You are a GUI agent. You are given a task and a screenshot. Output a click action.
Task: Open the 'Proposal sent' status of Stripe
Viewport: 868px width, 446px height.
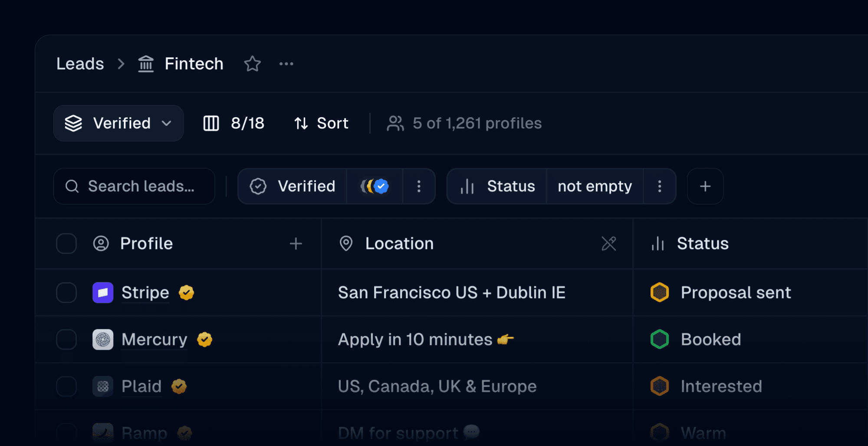point(720,292)
